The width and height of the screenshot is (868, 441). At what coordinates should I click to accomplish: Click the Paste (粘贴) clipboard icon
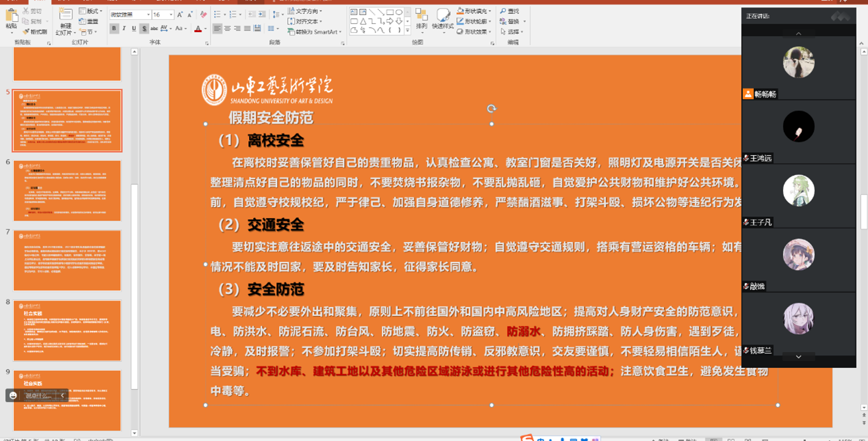11,18
